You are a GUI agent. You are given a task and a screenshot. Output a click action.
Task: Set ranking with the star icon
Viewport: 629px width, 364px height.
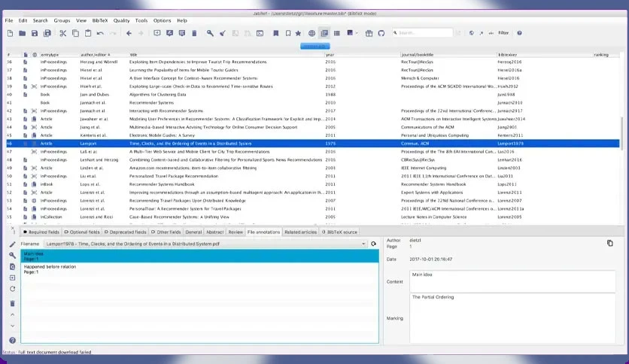pos(298,33)
